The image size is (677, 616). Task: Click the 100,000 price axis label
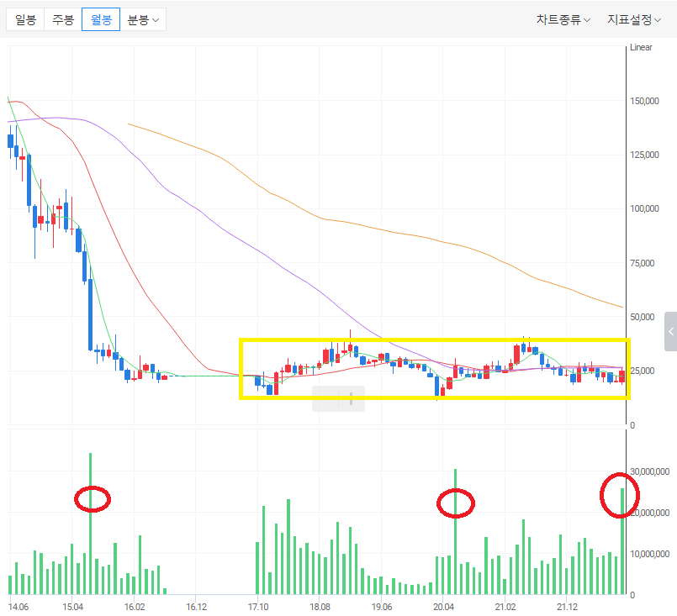point(644,208)
